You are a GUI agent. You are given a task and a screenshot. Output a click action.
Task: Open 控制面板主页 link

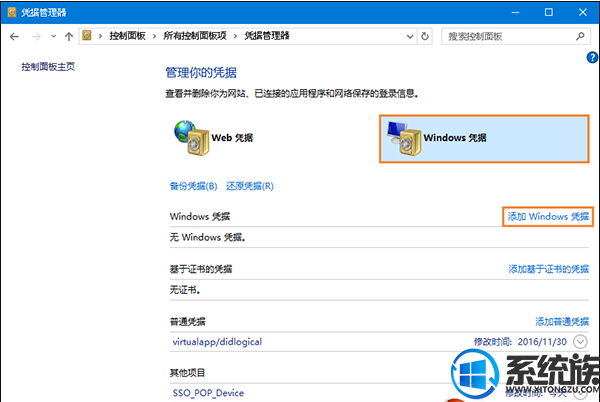coord(48,67)
